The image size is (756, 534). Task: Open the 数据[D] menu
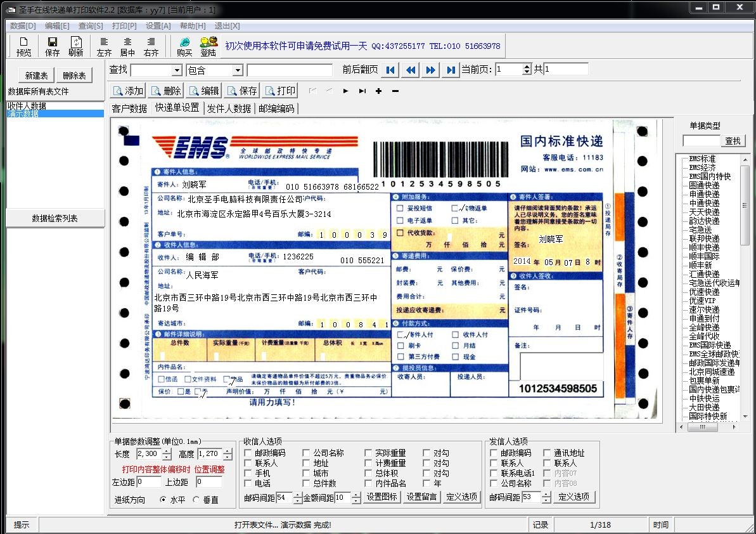click(x=23, y=25)
